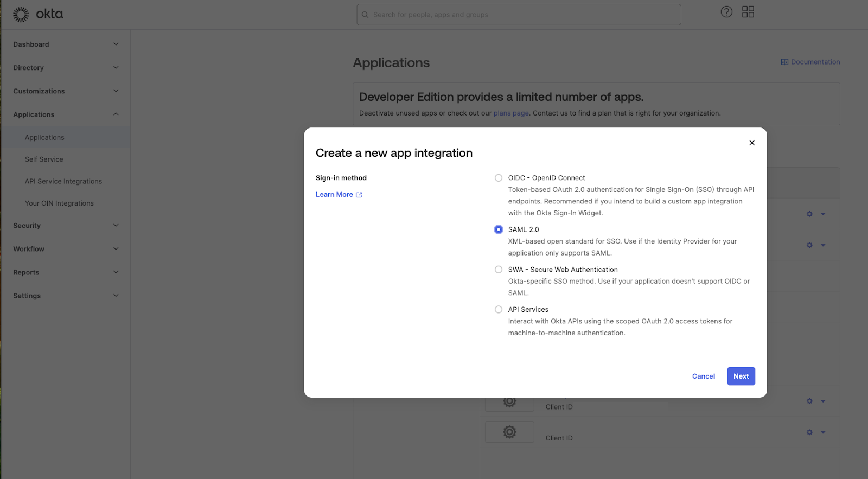
Task: Click the settings gear icon on the last Client ID row
Action: 809,432
